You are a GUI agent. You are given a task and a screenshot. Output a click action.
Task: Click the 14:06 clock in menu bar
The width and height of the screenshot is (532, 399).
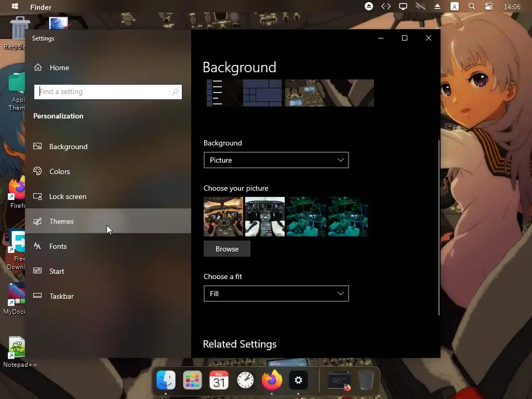(x=512, y=7)
